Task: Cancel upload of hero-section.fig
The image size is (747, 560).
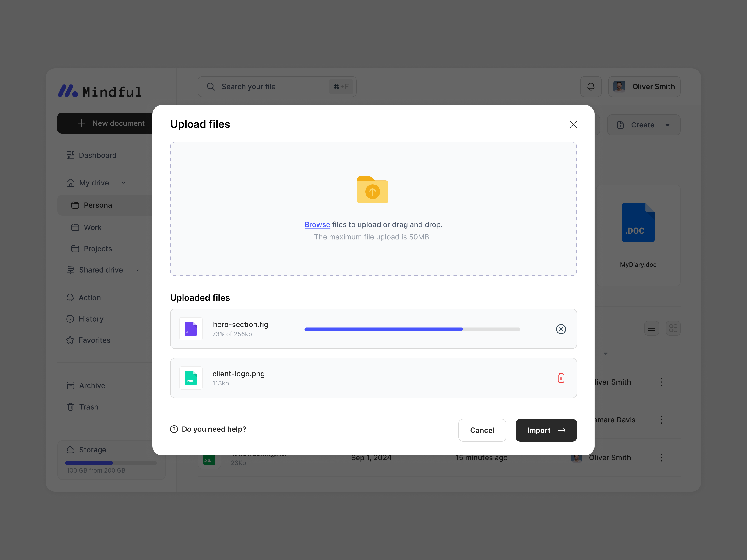Action: pyautogui.click(x=560, y=329)
